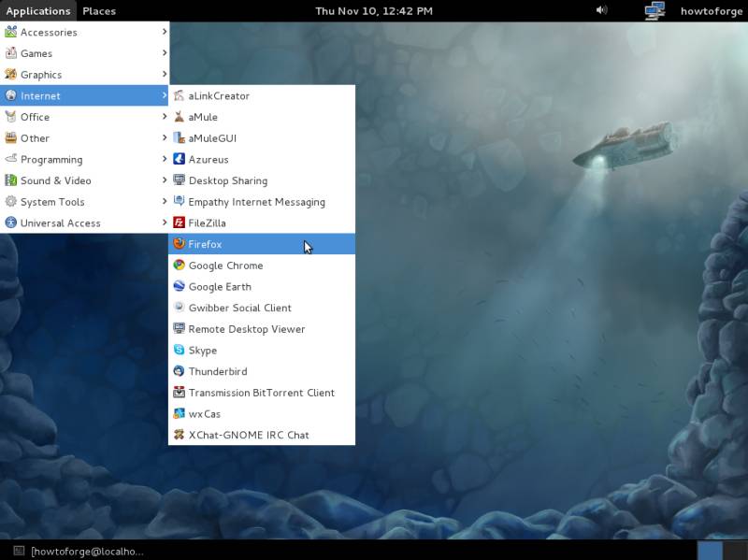Select the Internet category
Image resolution: width=748 pixels, height=560 pixels.
84,95
